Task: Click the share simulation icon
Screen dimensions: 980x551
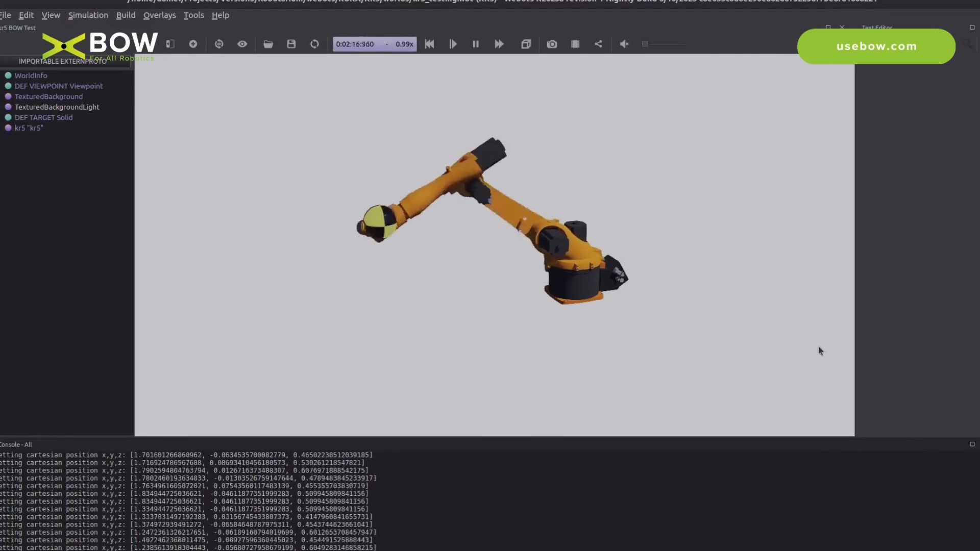Action: click(598, 44)
